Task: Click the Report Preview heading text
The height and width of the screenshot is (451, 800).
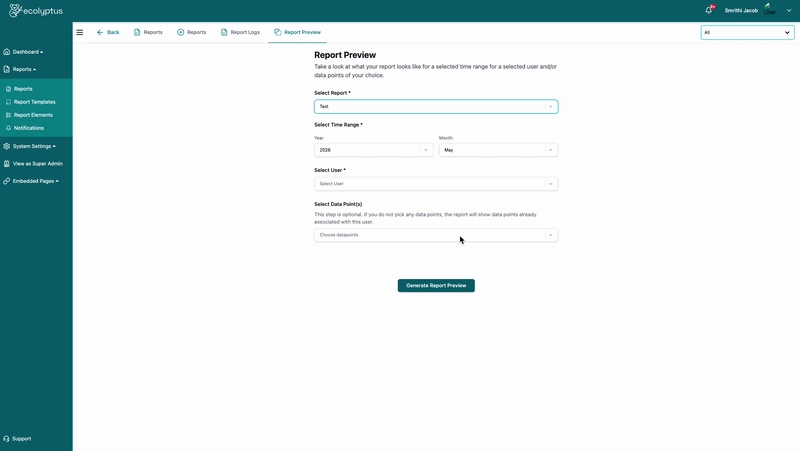Action: pos(345,55)
